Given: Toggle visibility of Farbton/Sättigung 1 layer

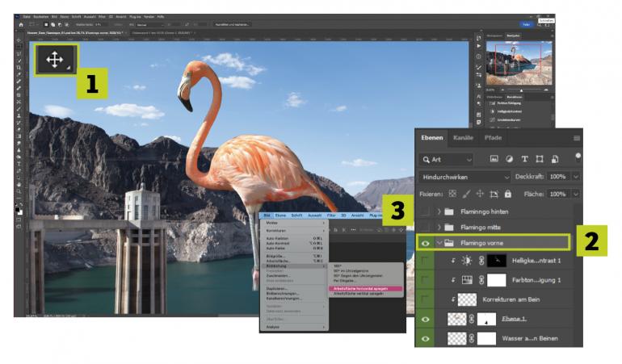Looking at the screenshot, I should pyautogui.click(x=425, y=280).
